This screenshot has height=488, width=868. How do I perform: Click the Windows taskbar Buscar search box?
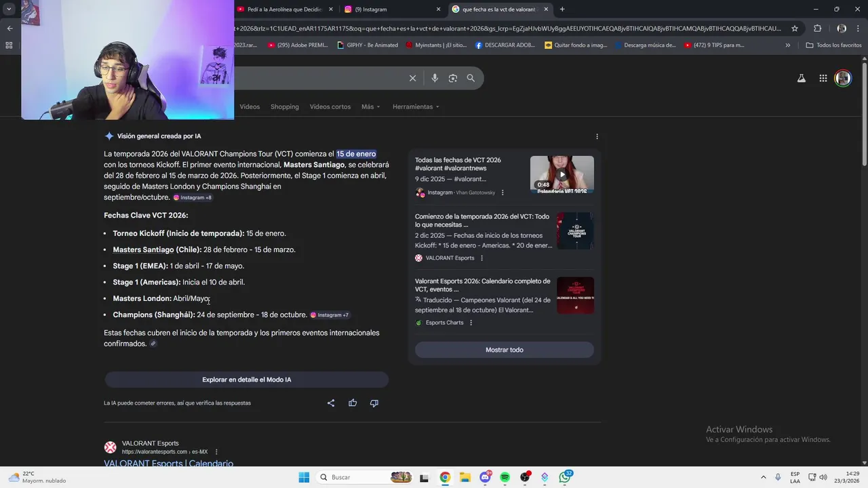(x=364, y=477)
